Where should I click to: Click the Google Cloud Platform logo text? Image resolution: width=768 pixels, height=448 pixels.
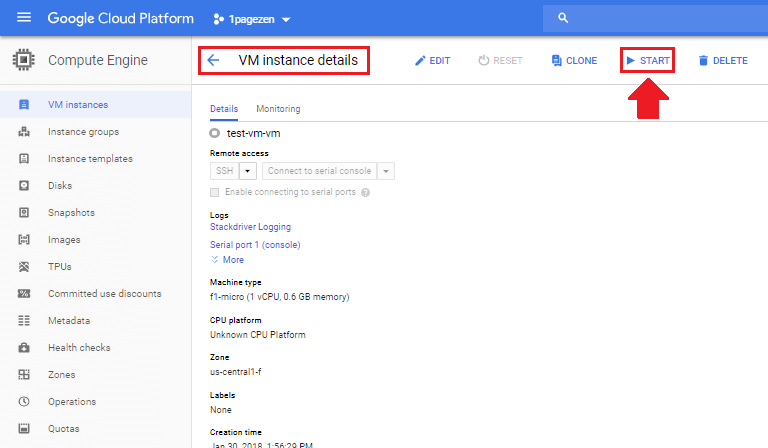[x=120, y=19]
